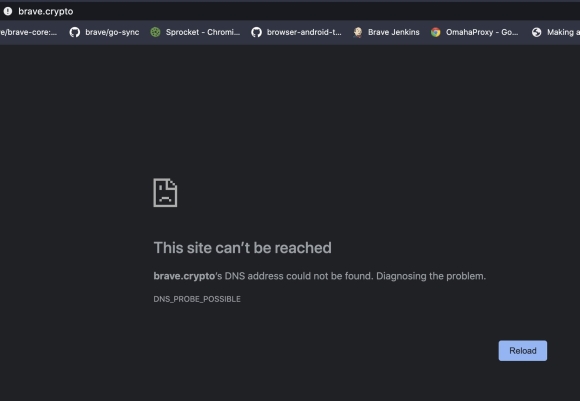Screen dimensions: 580x401
Task: Click the sad page error icon
Action: [165, 192]
